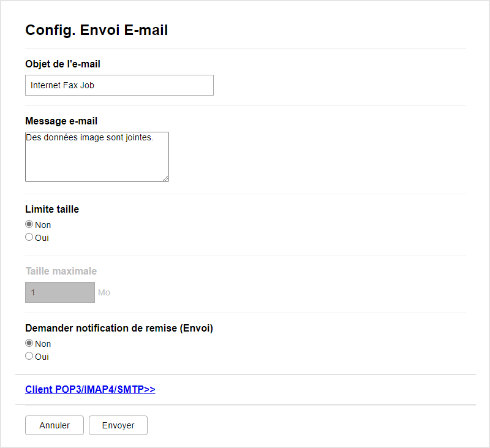Click the Message e-mail label
This screenshot has height=448, width=490.
(x=61, y=121)
